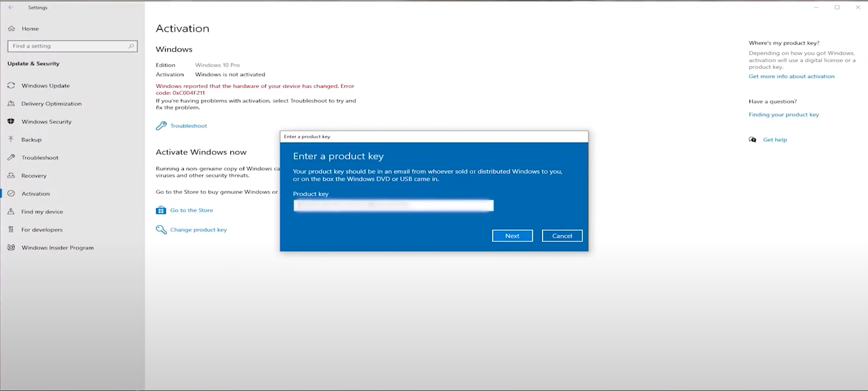Click Next in the product key dialog
The height and width of the screenshot is (391, 868).
(513, 236)
